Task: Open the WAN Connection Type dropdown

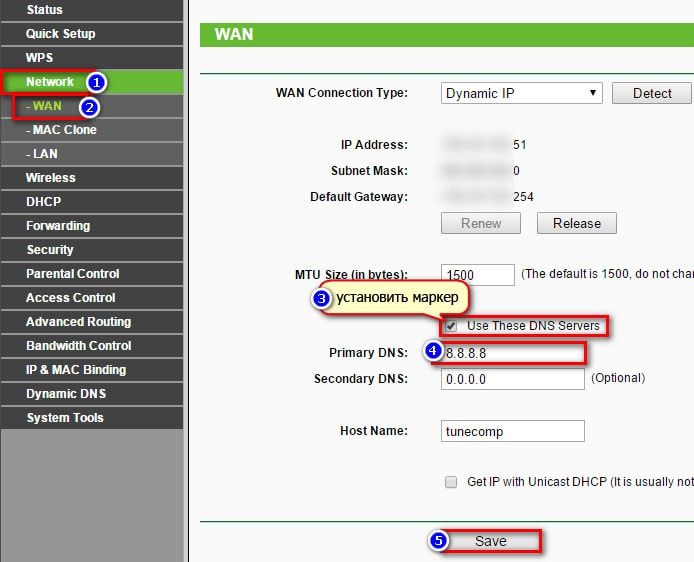Action: pos(521,93)
